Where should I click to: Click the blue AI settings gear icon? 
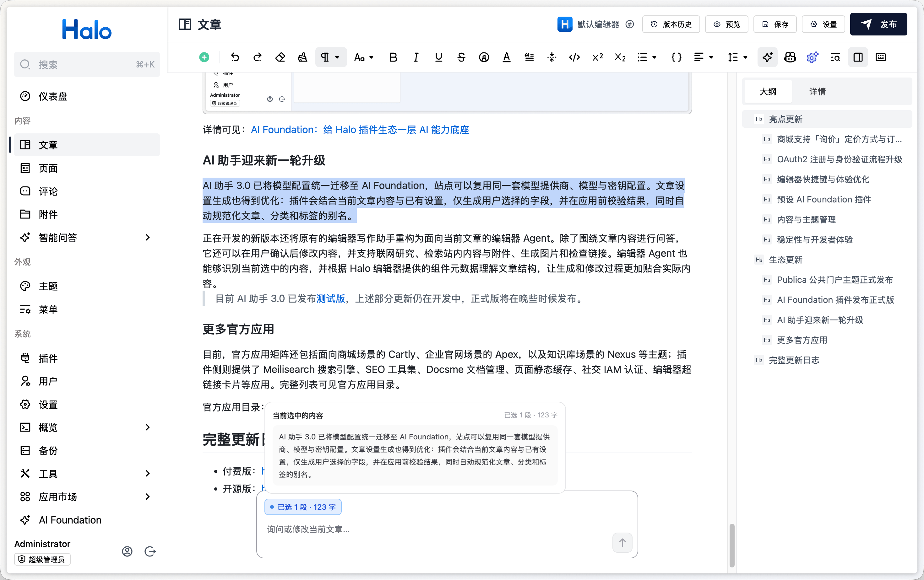[x=813, y=57]
